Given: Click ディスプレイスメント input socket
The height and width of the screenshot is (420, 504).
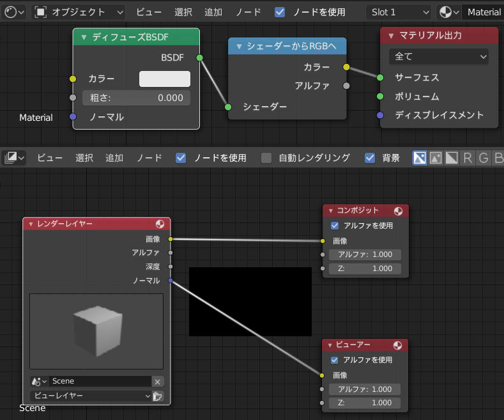Looking at the screenshot, I should tap(380, 115).
